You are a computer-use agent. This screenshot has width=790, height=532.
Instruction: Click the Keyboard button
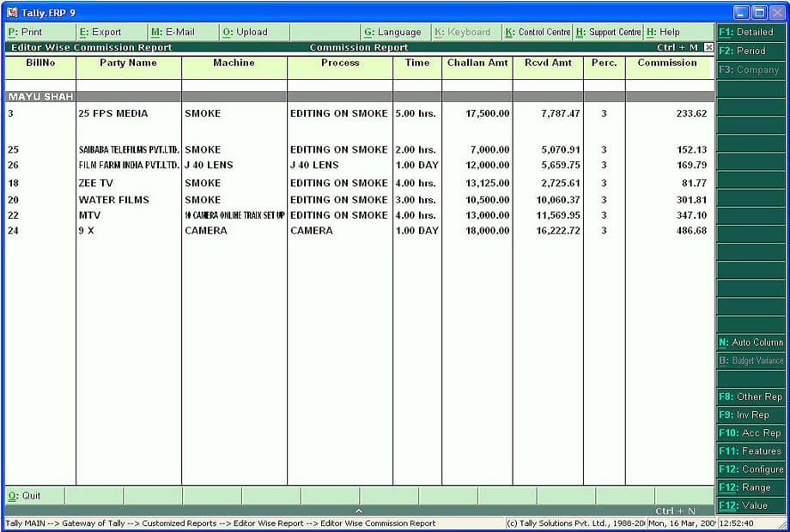pos(467,33)
